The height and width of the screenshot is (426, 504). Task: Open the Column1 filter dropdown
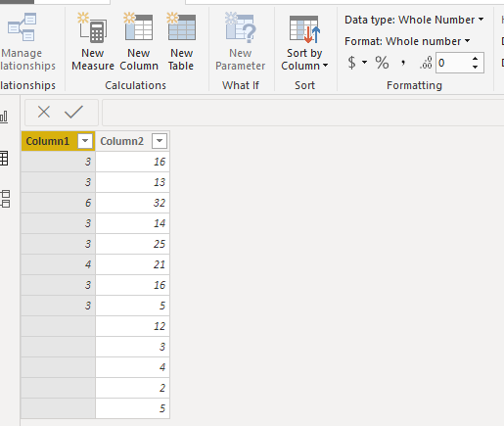[85, 141]
